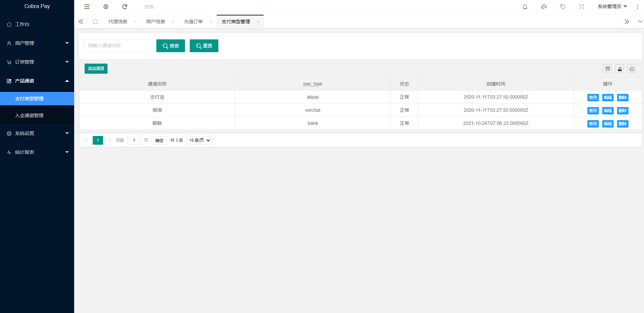Disable the 银联 channel
Image resolution: width=644 pixels, height=313 pixels.
(x=593, y=124)
